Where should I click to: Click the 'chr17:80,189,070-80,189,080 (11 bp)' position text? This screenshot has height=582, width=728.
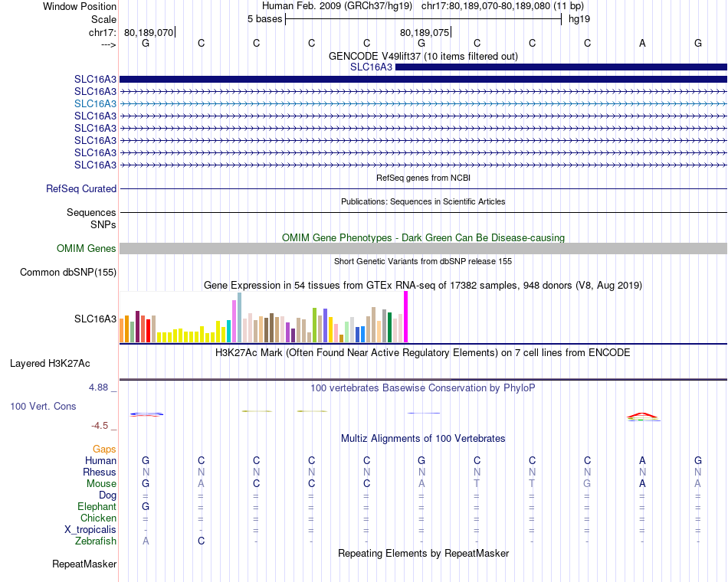click(x=503, y=6)
